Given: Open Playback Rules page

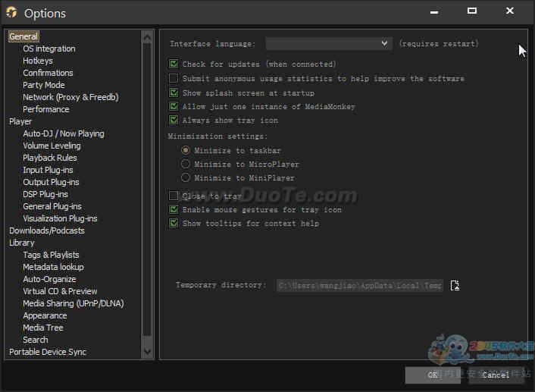Looking at the screenshot, I should click(50, 158).
